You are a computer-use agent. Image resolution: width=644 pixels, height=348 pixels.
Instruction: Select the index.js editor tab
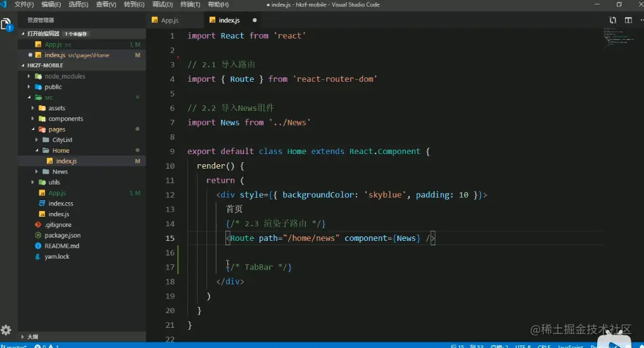click(229, 20)
